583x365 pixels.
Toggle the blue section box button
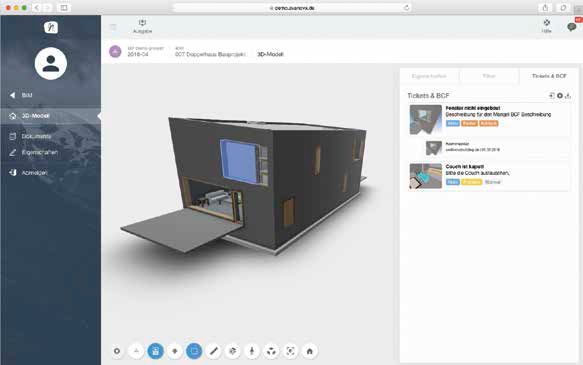coord(155,351)
